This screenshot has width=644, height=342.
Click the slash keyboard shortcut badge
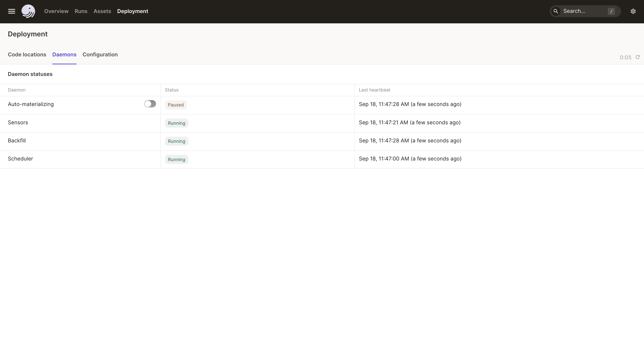[x=612, y=11]
